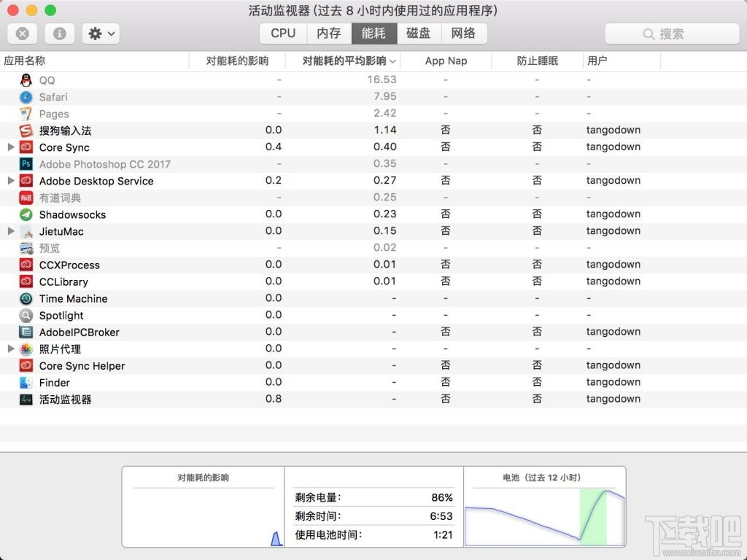Open process info with the i button

(x=59, y=33)
